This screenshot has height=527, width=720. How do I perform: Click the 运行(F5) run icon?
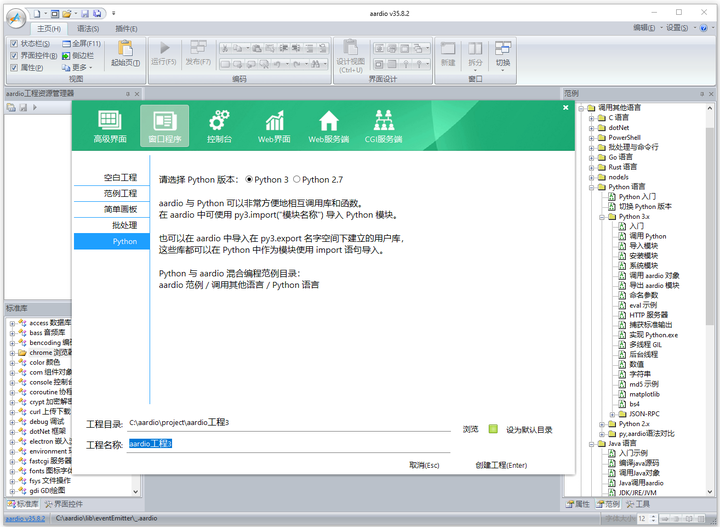164,53
